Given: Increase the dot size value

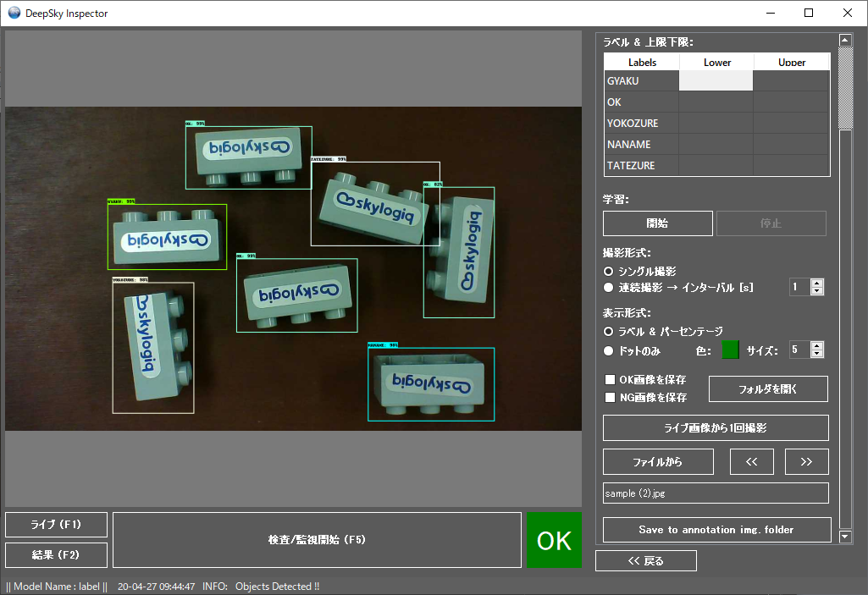Looking at the screenshot, I should pyautogui.click(x=817, y=345).
